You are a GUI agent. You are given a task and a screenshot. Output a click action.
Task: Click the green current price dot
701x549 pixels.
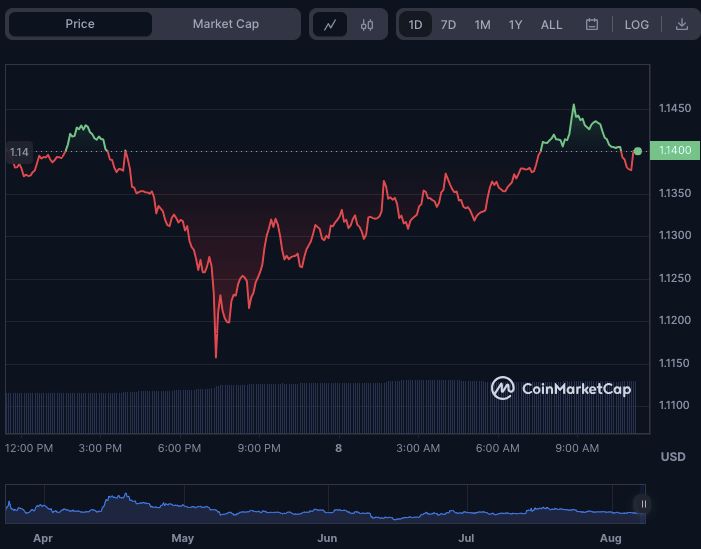tap(638, 151)
